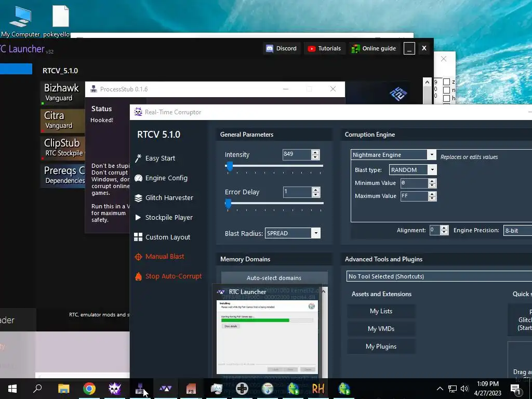Image resolution: width=532 pixels, height=399 pixels.
Task: Click Auto-select domains button
Action: click(x=274, y=278)
